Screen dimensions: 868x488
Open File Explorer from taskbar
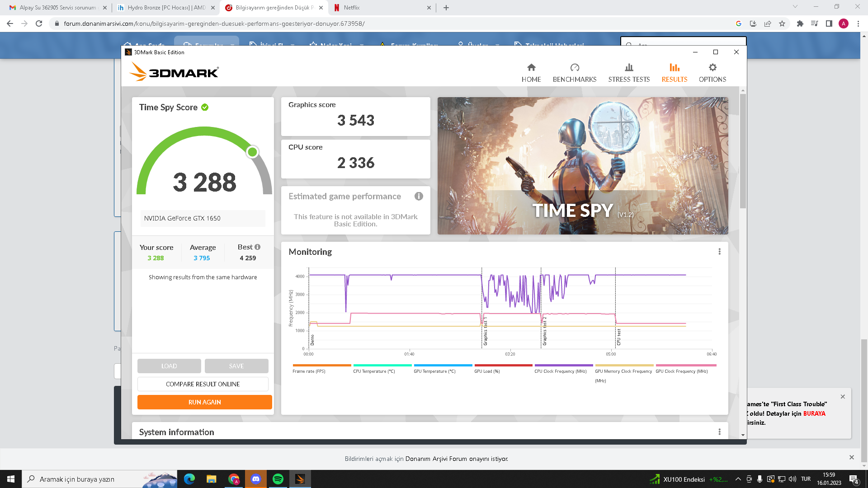212,479
